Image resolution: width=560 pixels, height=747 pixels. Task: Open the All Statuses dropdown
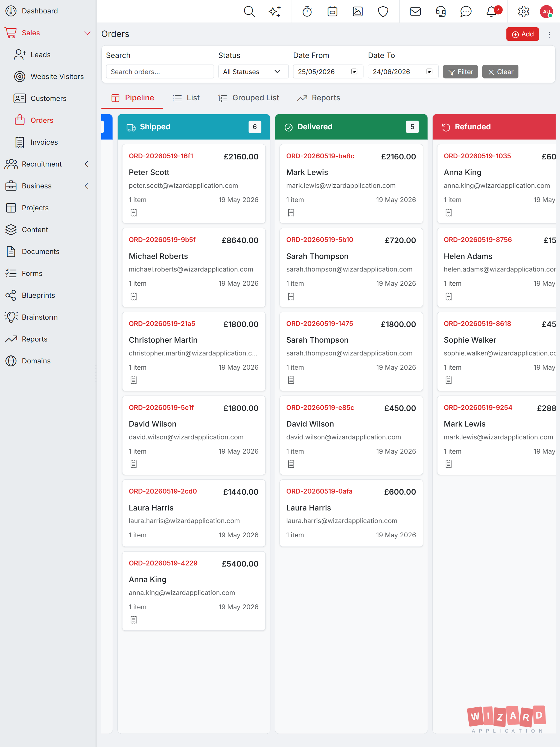[253, 72]
